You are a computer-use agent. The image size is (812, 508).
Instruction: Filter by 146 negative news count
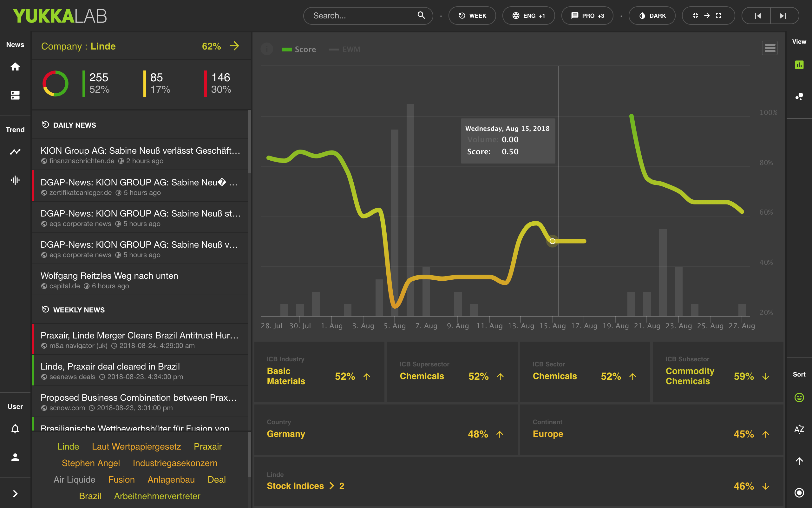tap(218, 83)
